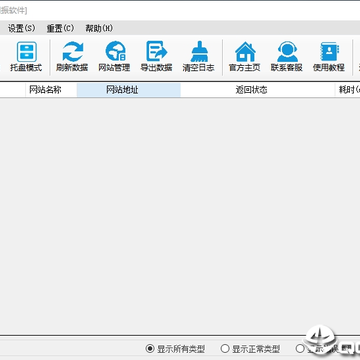Sort by 返回状态 column header

click(x=258, y=90)
